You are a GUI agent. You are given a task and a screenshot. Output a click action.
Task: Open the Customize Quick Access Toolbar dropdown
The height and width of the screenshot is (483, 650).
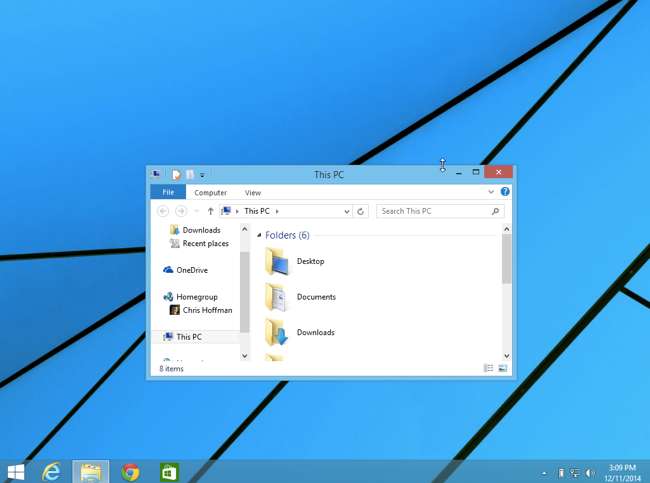pyautogui.click(x=202, y=175)
